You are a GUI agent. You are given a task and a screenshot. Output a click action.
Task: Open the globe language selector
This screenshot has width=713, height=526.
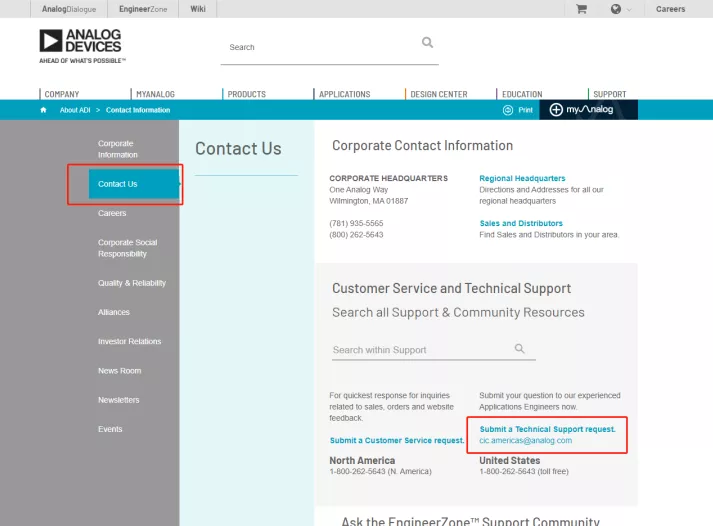click(616, 9)
